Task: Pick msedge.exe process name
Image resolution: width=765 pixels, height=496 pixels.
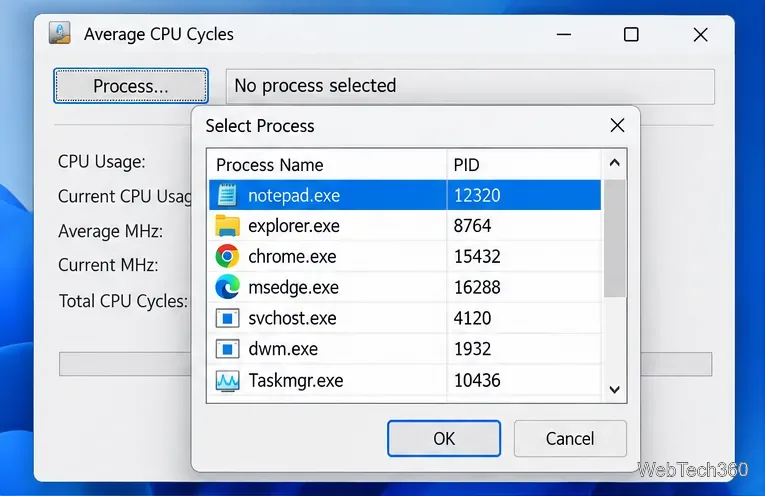Action: tap(293, 287)
